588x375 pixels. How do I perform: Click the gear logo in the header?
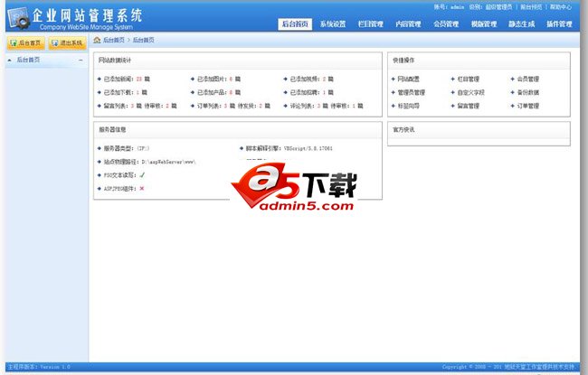coord(19,19)
